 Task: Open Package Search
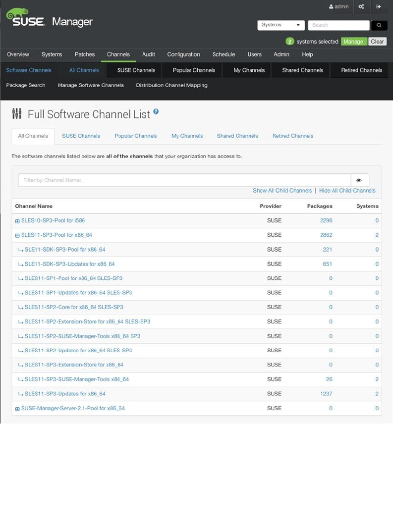[x=26, y=85]
